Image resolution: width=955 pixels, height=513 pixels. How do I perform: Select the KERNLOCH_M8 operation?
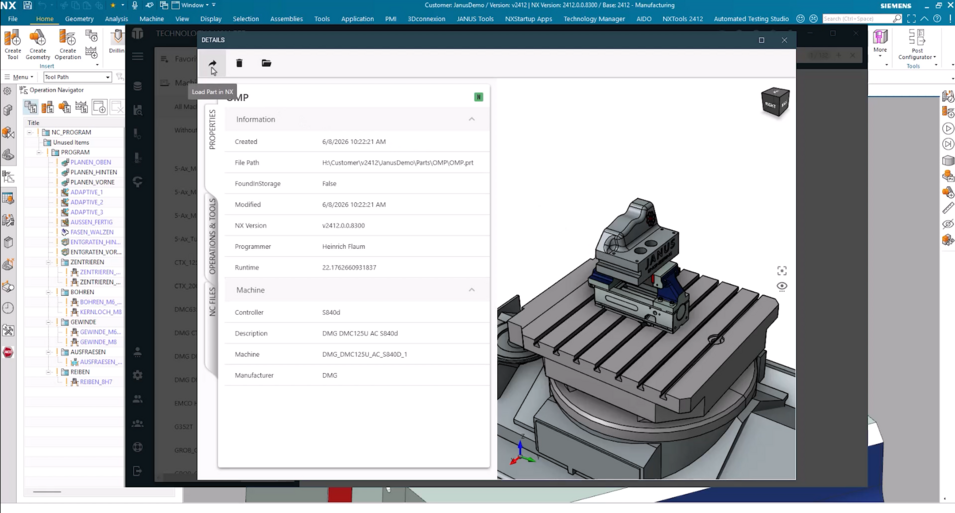coord(100,312)
